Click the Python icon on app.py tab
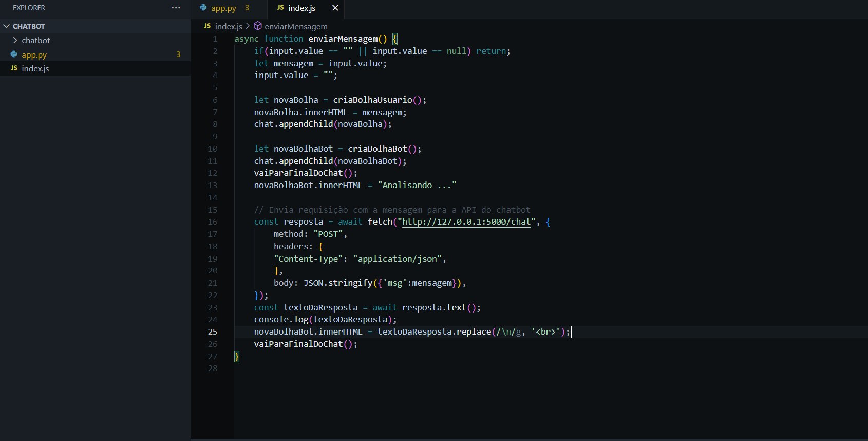Screen dimensions: 868x441 pos(203,8)
